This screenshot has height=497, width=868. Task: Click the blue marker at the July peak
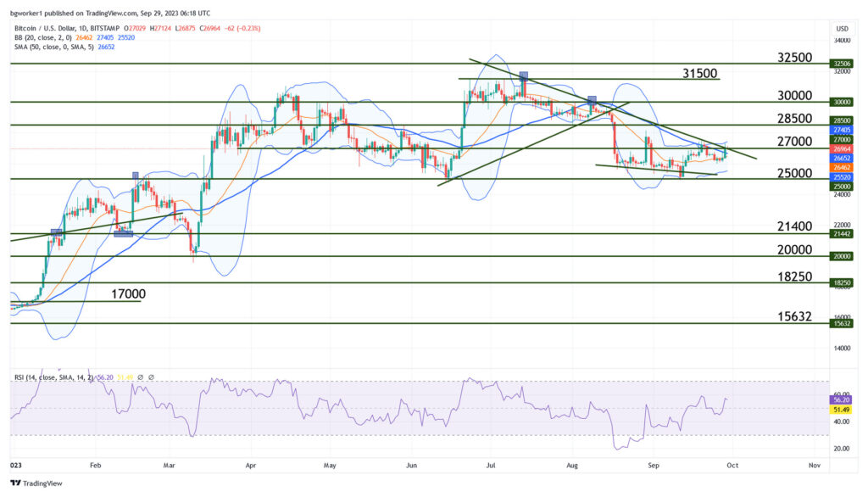(x=524, y=75)
